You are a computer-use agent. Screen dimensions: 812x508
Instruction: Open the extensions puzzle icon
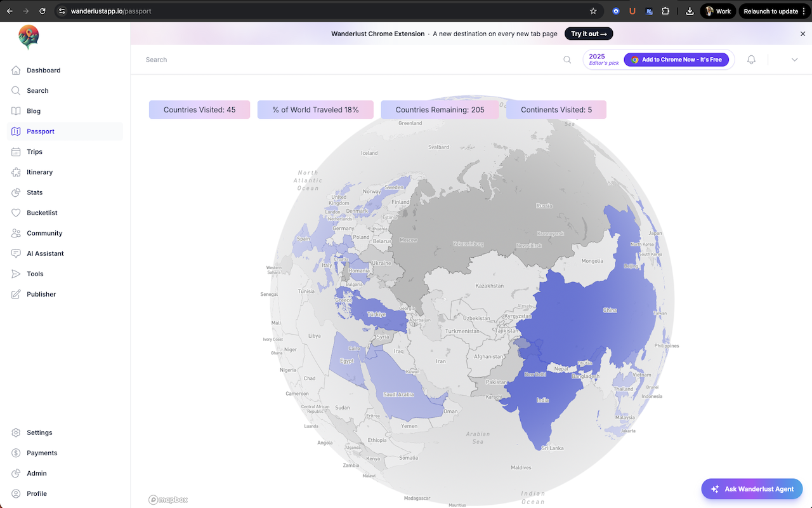click(x=665, y=11)
